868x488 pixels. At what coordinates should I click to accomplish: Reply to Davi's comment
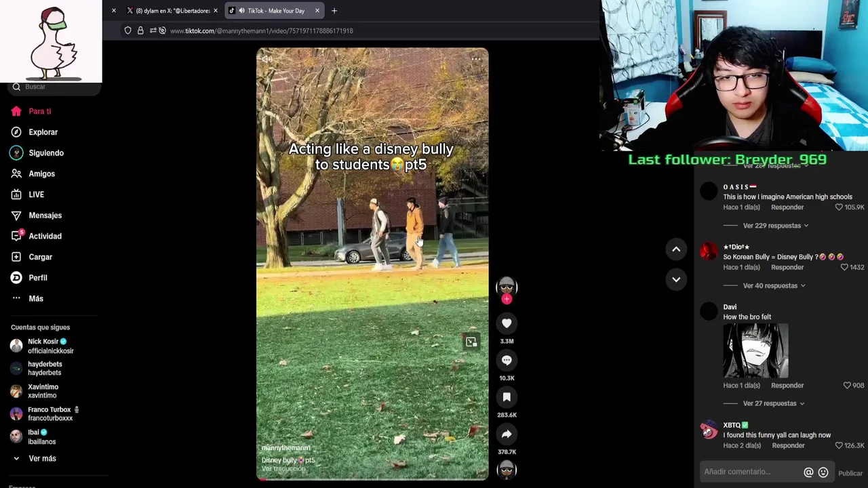[x=787, y=385]
